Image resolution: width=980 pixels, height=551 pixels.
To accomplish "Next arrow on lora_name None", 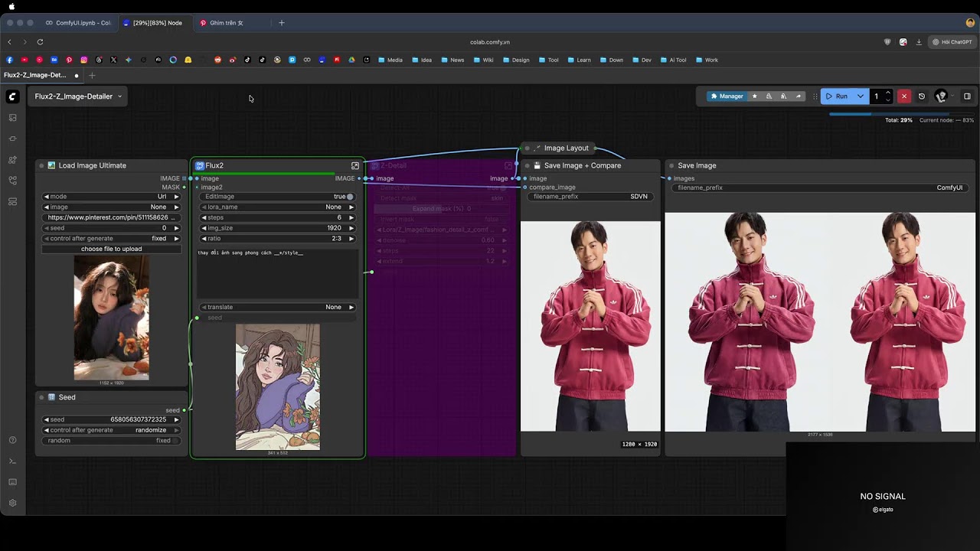I will click(x=351, y=207).
